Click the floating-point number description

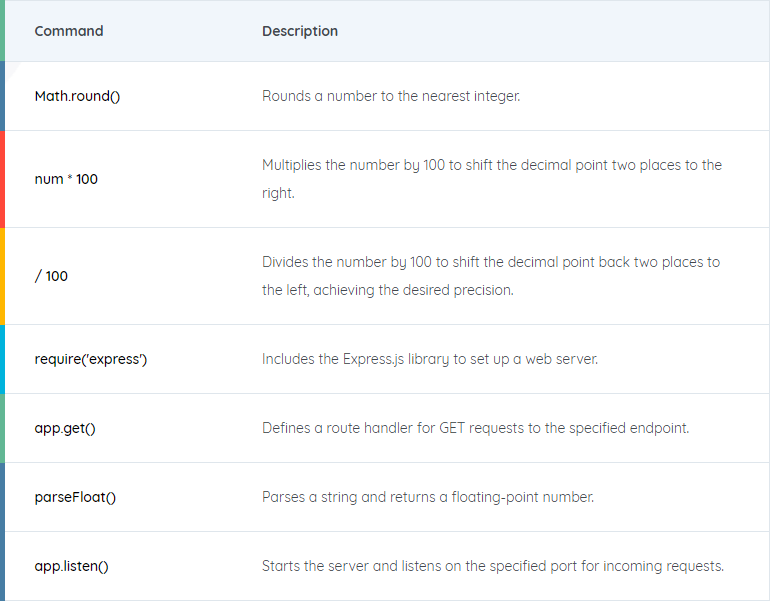click(x=428, y=497)
